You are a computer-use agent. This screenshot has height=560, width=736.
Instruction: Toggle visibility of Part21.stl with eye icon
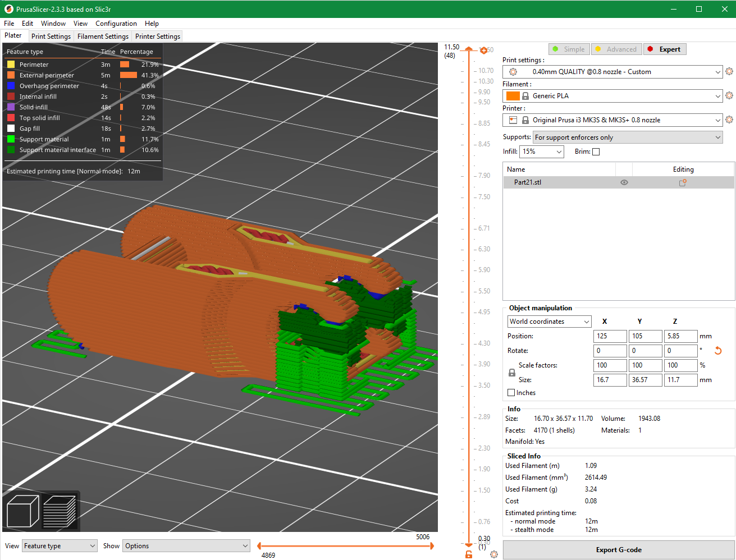(x=624, y=182)
